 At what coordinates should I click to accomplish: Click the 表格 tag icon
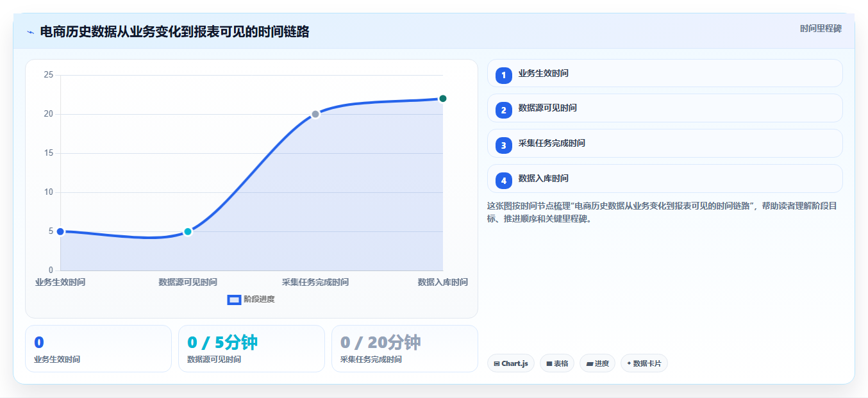click(x=549, y=363)
